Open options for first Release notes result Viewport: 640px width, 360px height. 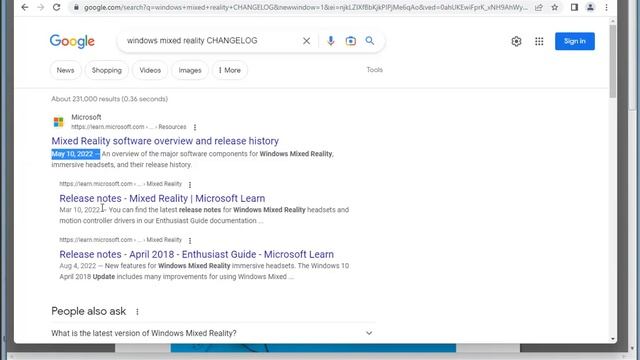click(190, 184)
